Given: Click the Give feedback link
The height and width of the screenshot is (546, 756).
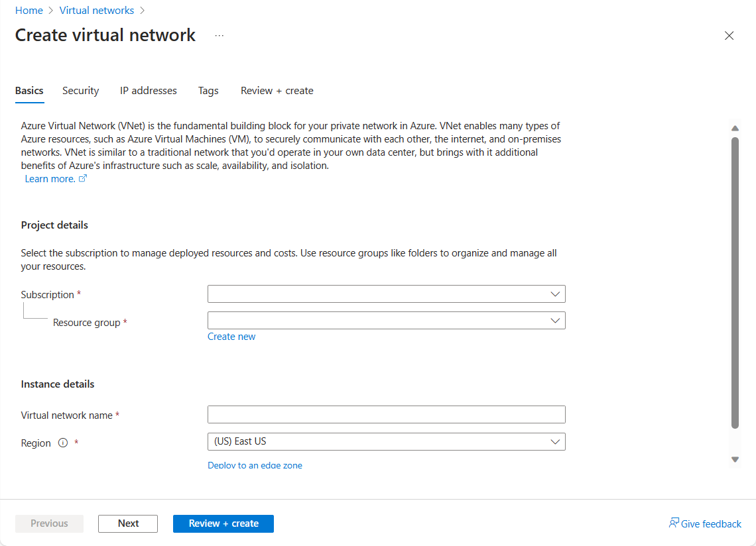Looking at the screenshot, I should tap(711, 524).
